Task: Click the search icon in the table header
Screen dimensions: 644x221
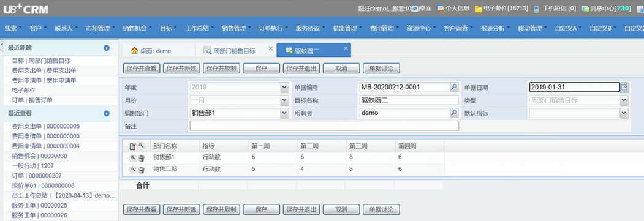Action: tap(141, 146)
